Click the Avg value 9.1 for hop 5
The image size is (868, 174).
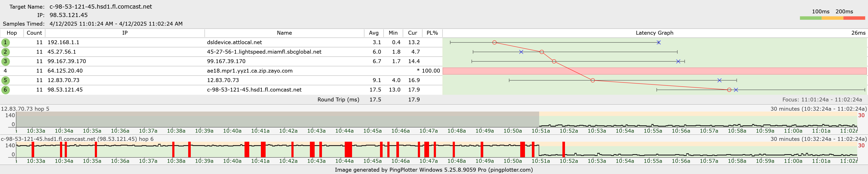pos(377,80)
